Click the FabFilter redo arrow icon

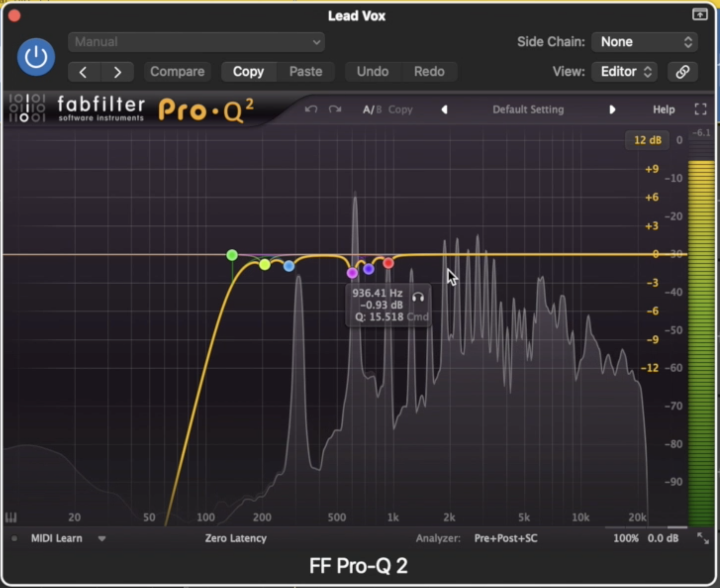(335, 110)
